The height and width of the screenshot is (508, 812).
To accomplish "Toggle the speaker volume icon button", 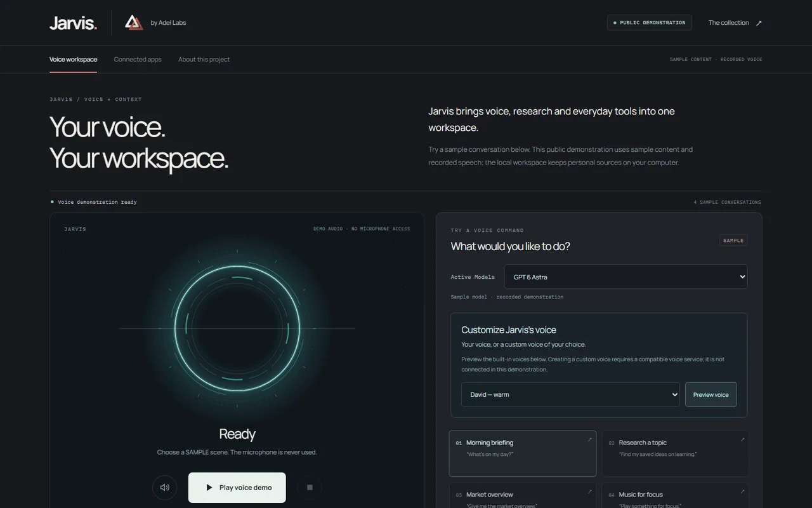I will 164,488.
